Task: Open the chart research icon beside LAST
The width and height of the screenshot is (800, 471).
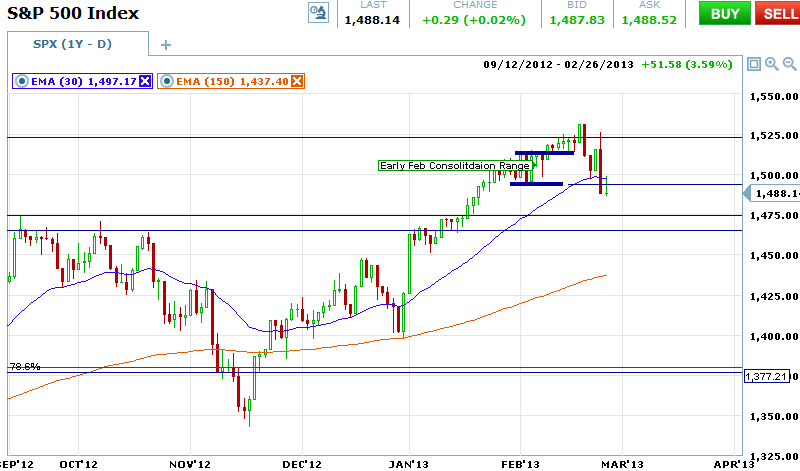Action: click(318, 13)
